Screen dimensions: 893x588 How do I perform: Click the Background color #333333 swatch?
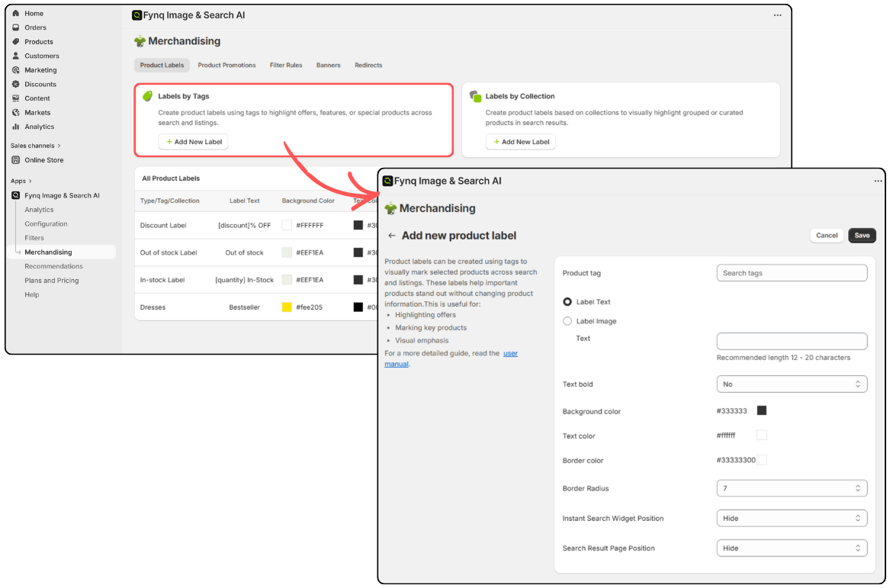pyautogui.click(x=762, y=410)
